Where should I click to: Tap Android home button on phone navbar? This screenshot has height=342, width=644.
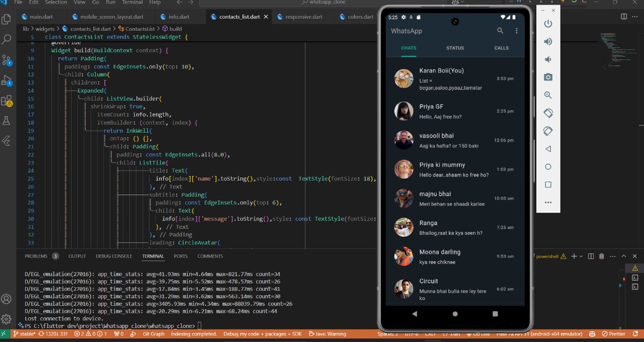(x=455, y=314)
